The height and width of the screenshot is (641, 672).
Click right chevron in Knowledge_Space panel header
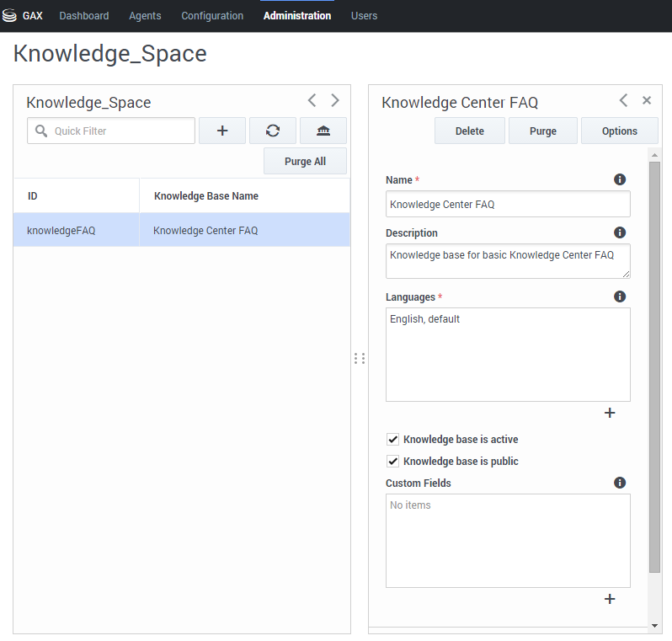pyautogui.click(x=335, y=100)
